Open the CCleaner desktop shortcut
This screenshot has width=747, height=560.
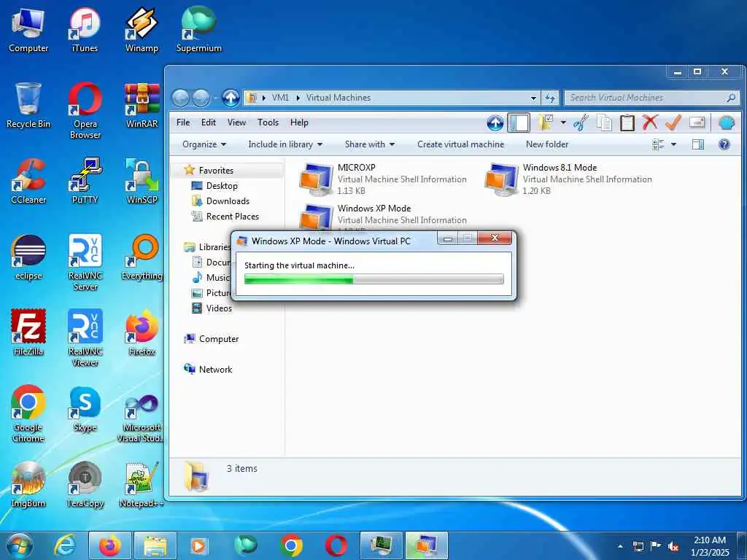pos(28,181)
